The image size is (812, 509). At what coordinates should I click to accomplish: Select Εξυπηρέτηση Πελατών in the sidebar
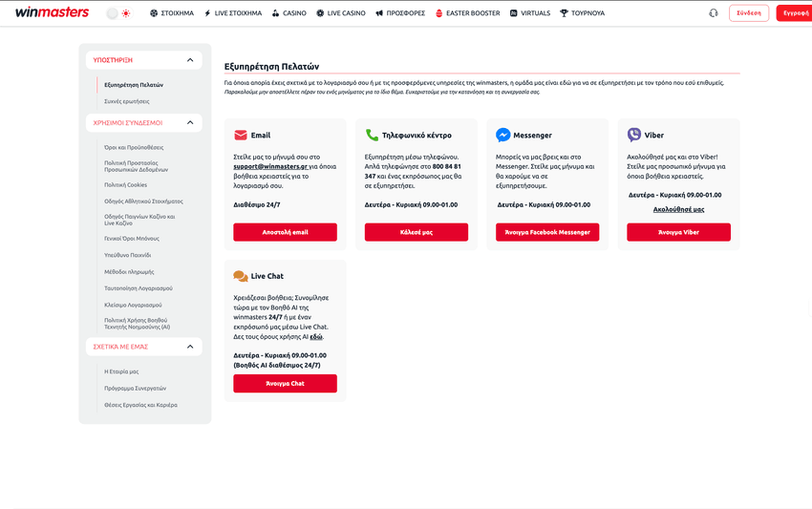pyautogui.click(x=134, y=85)
